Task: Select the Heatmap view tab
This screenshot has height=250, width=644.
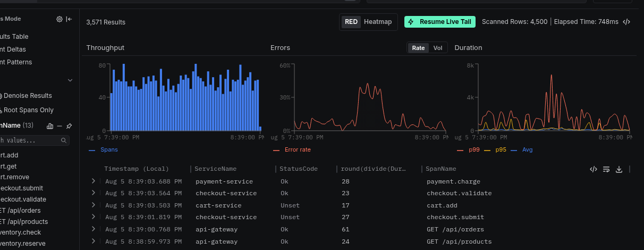Action: pyautogui.click(x=378, y=22)
